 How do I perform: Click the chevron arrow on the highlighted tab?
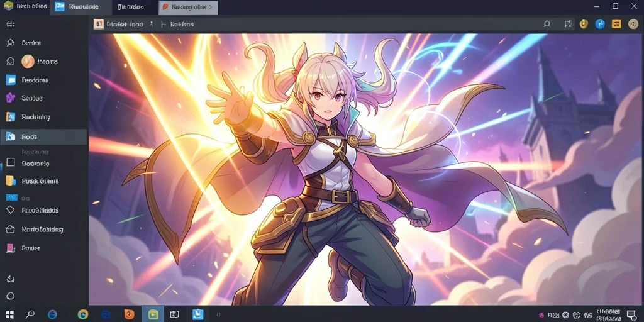tap(211, 7)
